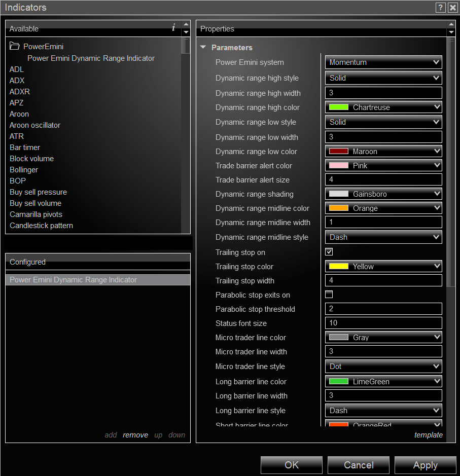Click the Chartreuse color swatch

pyautogui.click(x=339, y=107)
